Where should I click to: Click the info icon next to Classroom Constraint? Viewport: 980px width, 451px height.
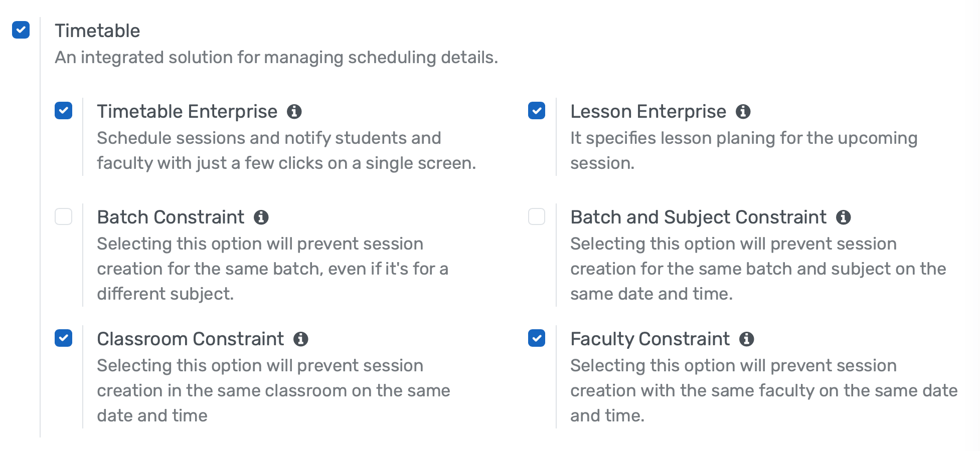[301, 339]
